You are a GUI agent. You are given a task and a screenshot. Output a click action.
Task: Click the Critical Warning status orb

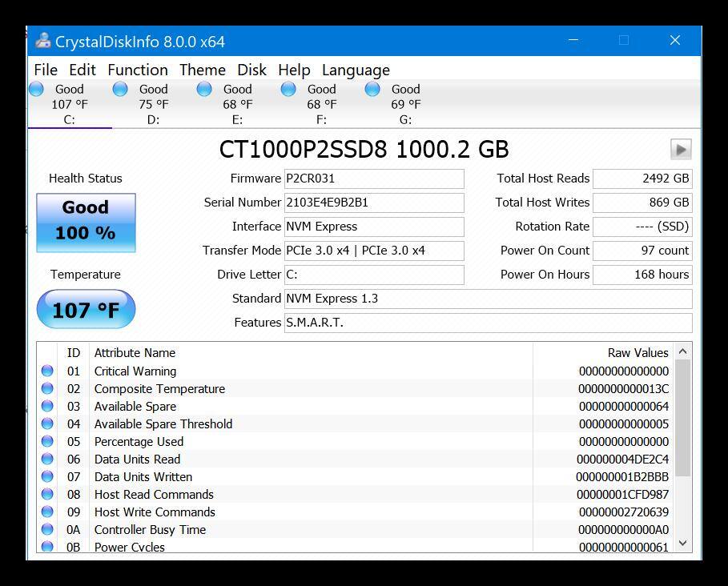(47, 371)
